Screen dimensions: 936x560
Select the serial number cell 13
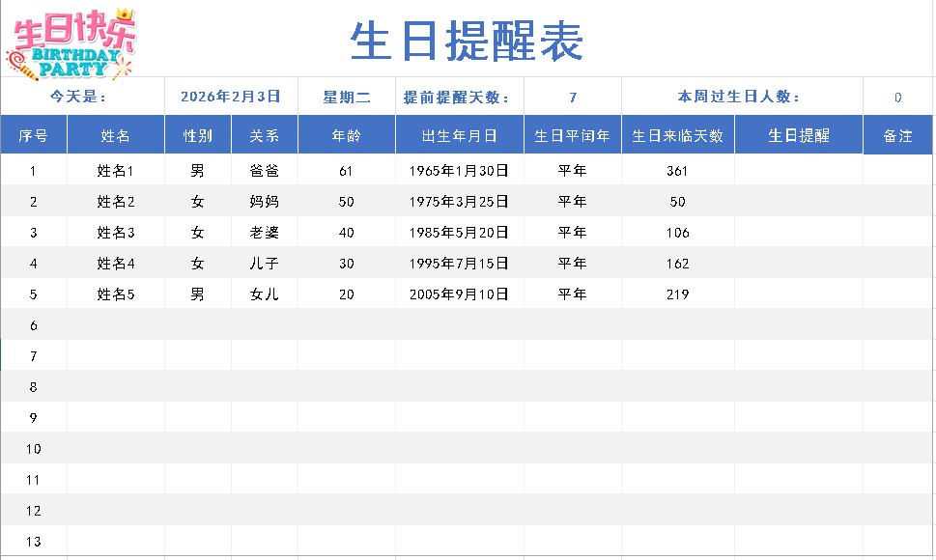pyautogui.click(x=34, y=542)
